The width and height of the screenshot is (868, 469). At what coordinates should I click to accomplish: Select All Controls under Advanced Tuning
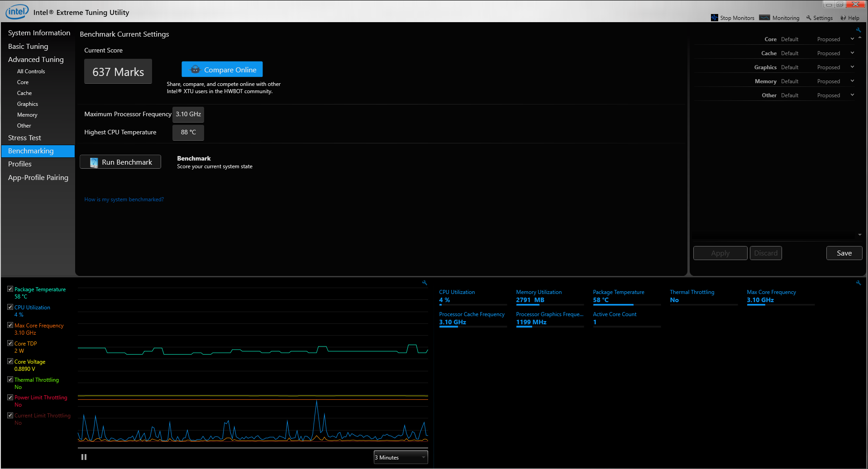click(x=31, y=71)
